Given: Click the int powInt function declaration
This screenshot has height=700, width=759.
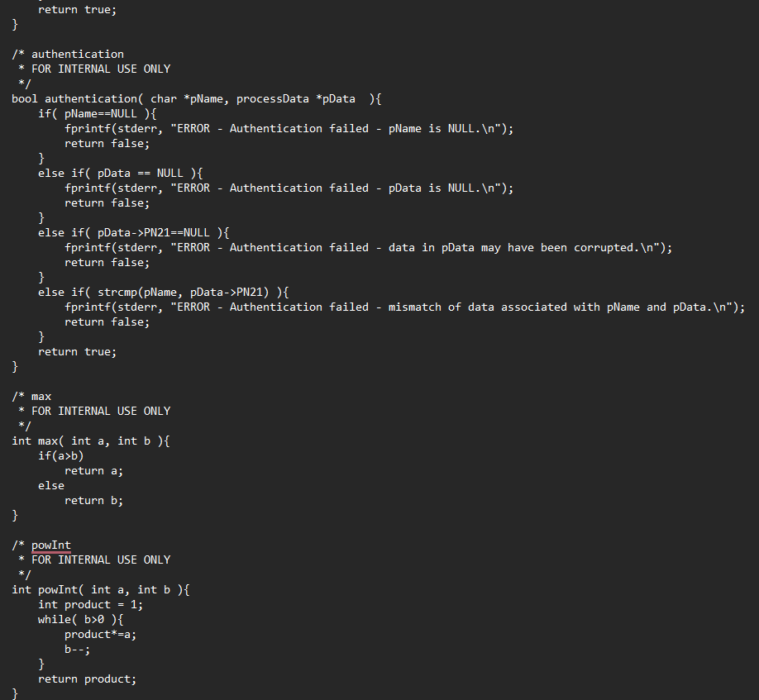Looking at the screenshot, I should click(x=101, y=590).
